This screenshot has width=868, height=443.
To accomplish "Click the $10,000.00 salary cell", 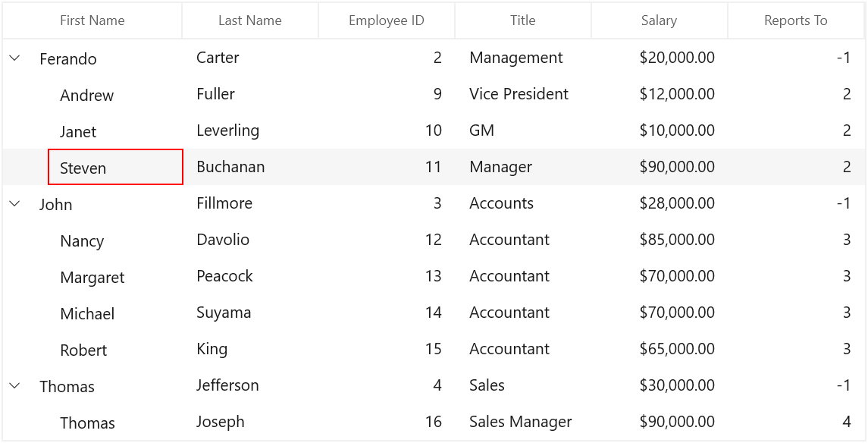I will tap(660, 130).
